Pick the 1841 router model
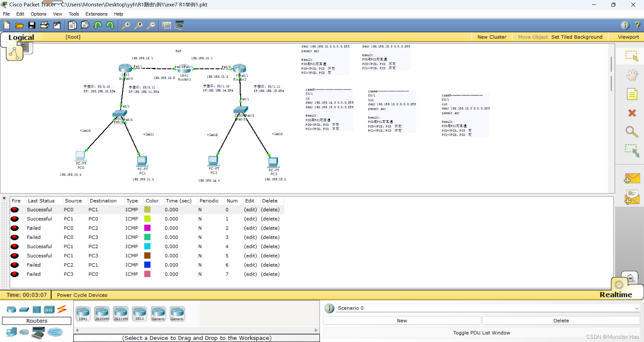Viewport: 644px width, 342px height. 83,314
